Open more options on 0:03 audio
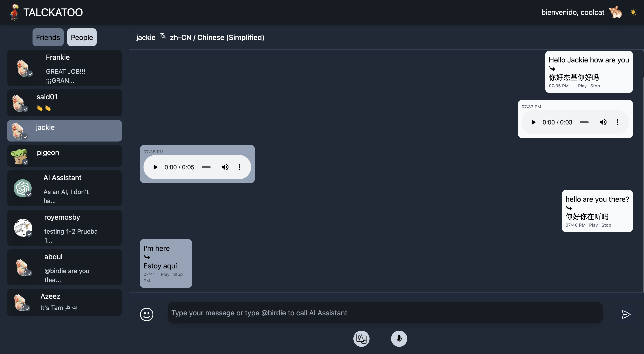The height and width of the screenshot is (354, 644). [x=617, y=122]
